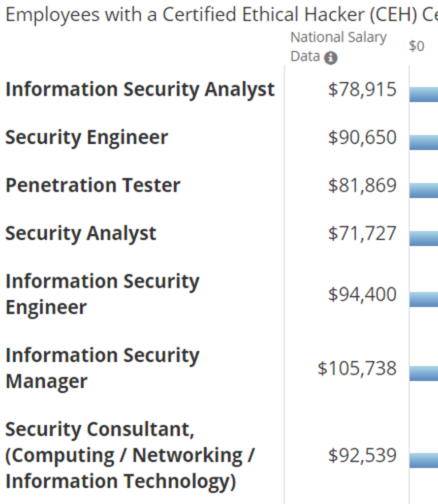Select the $94,400 salary figure
The height and width of the screenshot is (504, 438).
(x=362, y=294)
